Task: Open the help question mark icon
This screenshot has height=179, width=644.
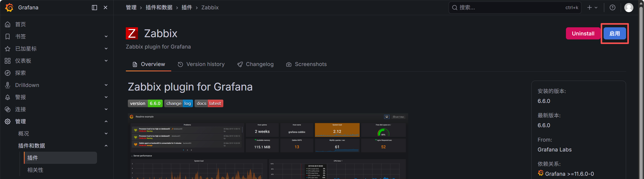Action: [x=612, y=8]
